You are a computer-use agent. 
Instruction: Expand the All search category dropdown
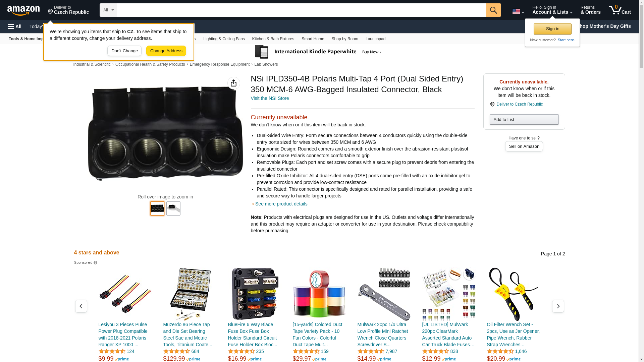108,10
